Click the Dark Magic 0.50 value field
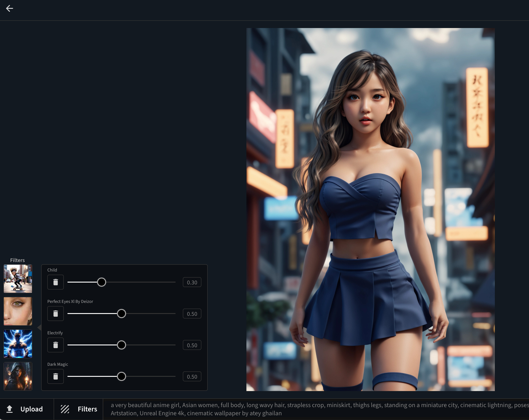Viewport: 529px width, 420px height. tap(192, 377)
